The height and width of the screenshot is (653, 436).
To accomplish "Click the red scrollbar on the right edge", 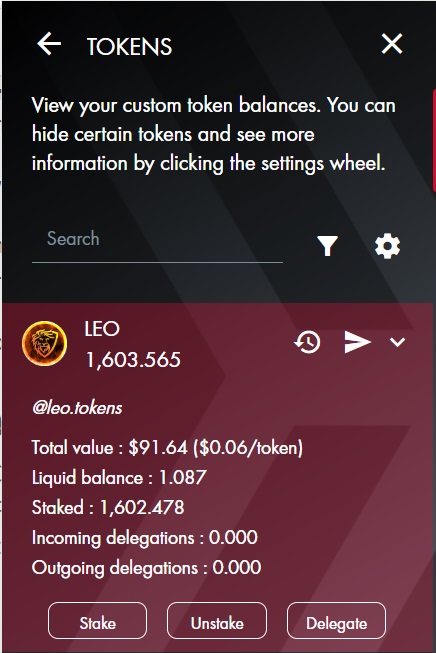I will point(434,140).
